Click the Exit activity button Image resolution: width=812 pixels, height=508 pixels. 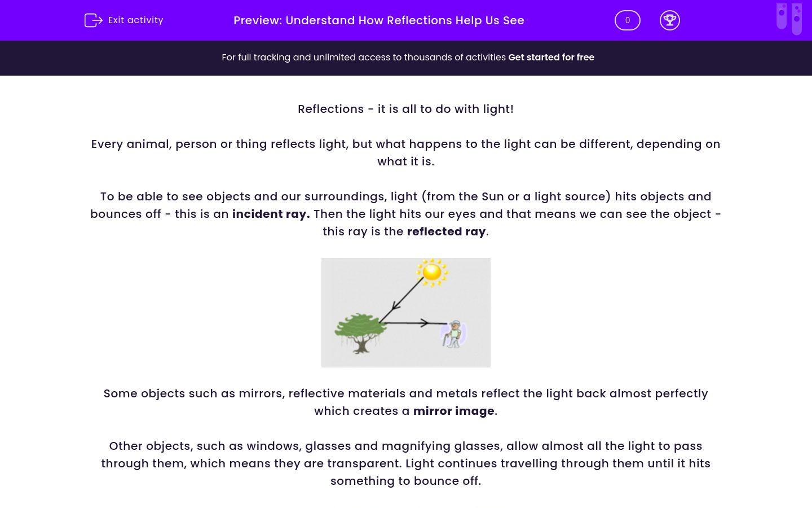123,20
